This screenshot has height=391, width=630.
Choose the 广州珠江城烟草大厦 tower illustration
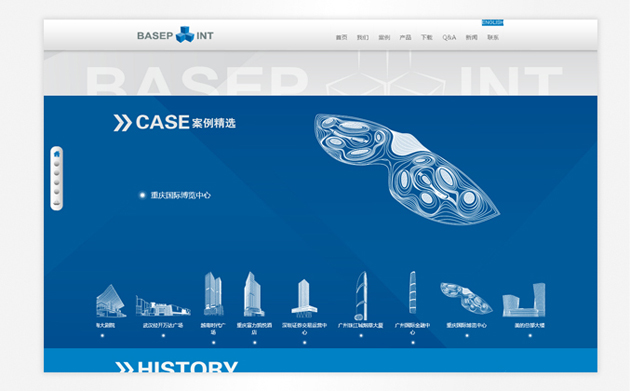360,295
